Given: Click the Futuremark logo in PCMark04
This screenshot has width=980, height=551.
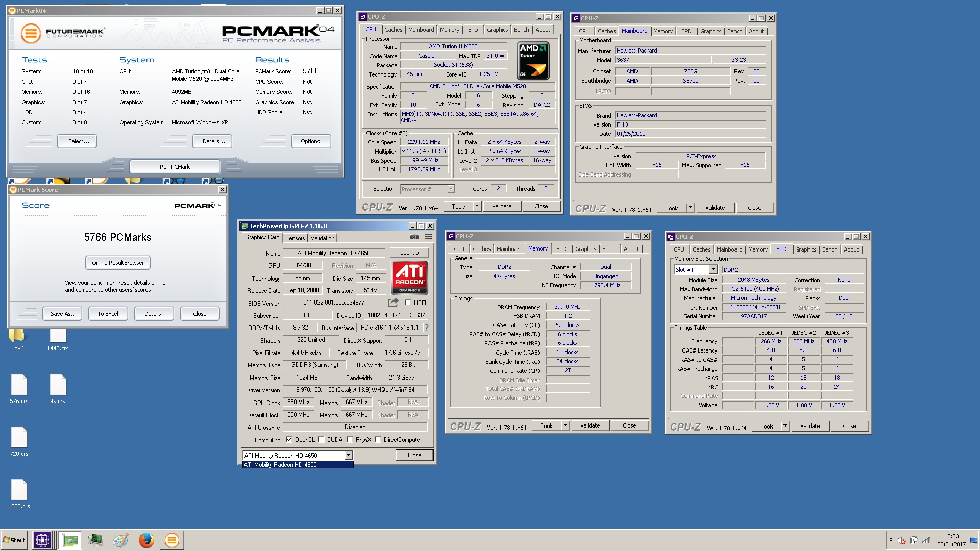Looking at the screenshot, I should coord(63,33).
